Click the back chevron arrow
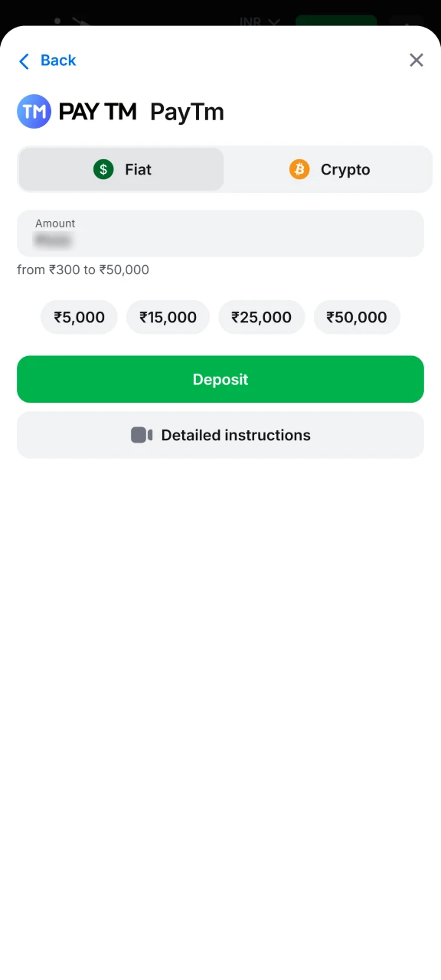441x980 pixels. tap(24, 60)
